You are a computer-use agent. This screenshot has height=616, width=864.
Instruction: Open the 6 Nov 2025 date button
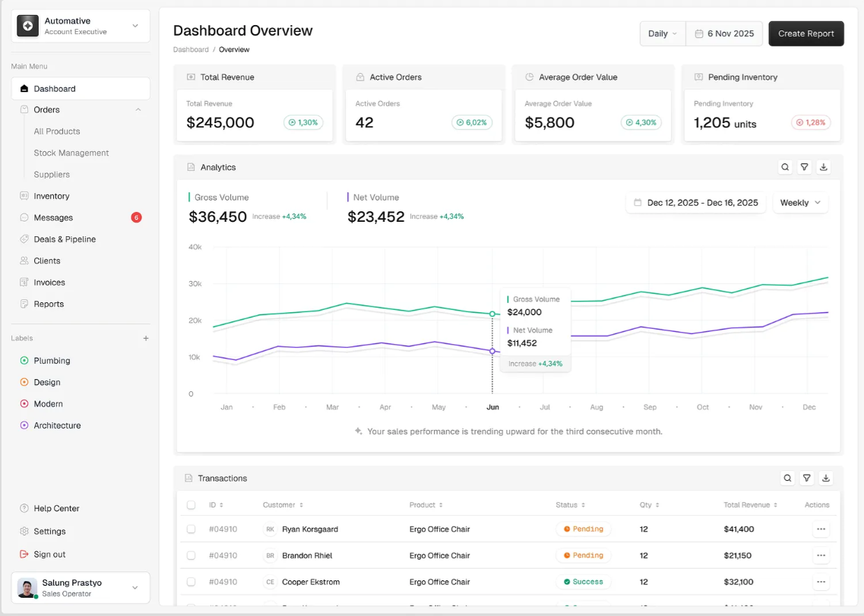(724, 33)
